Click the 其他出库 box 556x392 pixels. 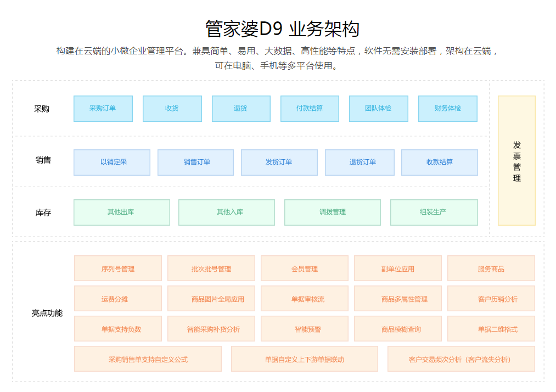[x=122, y=212]
